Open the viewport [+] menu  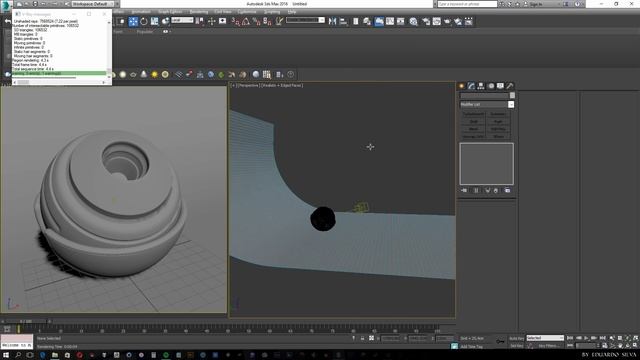point(233,85)
